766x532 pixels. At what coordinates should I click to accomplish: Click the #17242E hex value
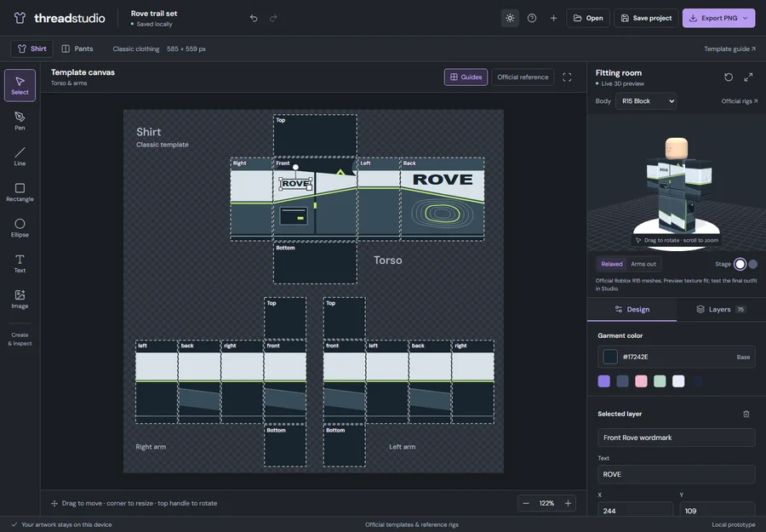pos(636,358)
